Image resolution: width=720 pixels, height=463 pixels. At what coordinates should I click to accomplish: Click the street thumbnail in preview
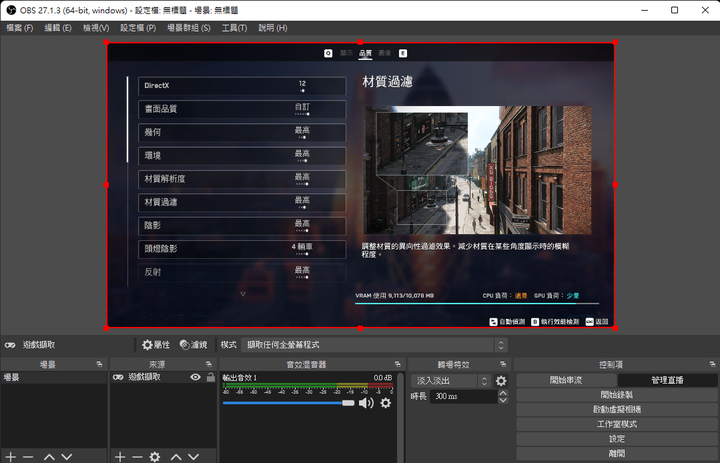pyautogui.click(x=478, y=170)
